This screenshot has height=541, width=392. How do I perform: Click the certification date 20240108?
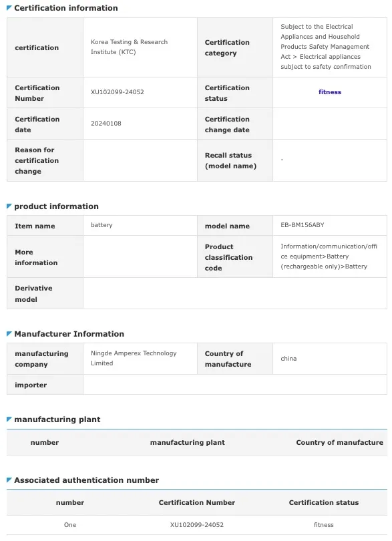tap(106, 123)
